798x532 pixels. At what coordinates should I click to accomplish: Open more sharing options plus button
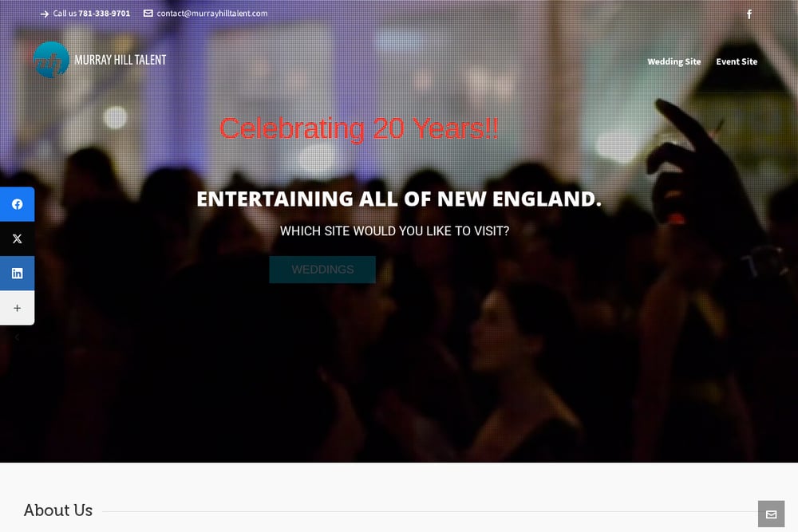click(17, 308)
